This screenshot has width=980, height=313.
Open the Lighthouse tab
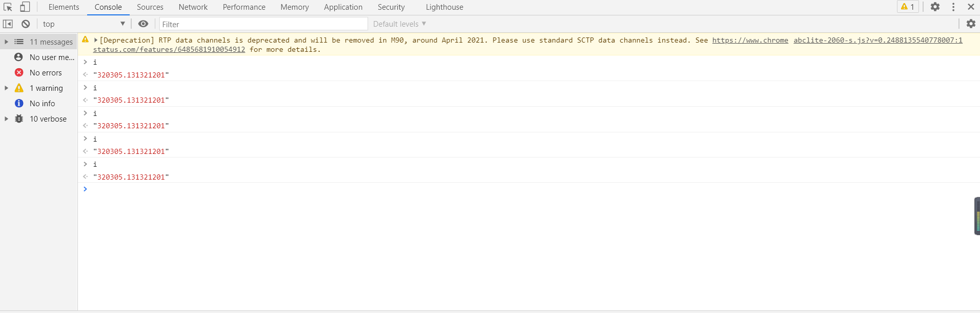click(444, 7)
